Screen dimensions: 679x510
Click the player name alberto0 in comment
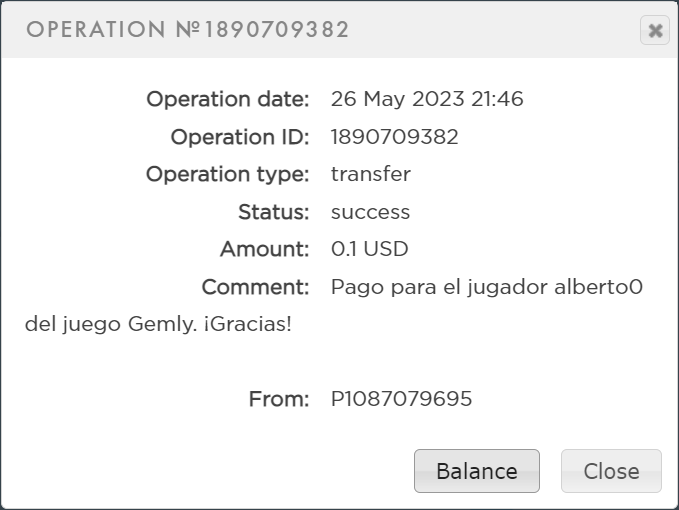[598, 287]
